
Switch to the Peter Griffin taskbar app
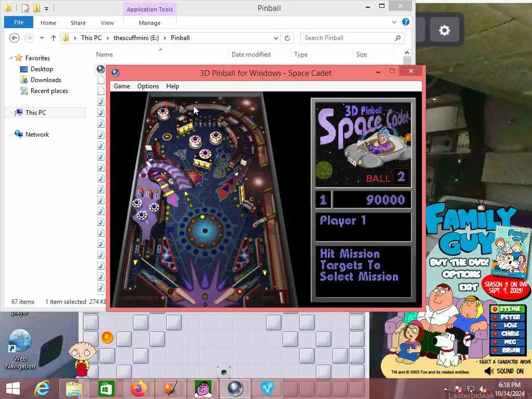[203, 389]
